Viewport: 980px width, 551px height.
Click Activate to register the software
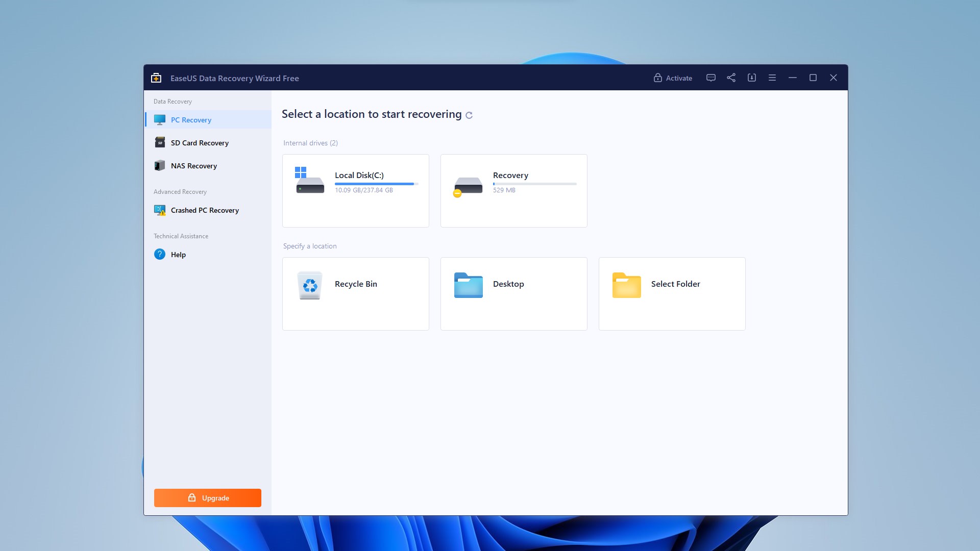point(672,78)
